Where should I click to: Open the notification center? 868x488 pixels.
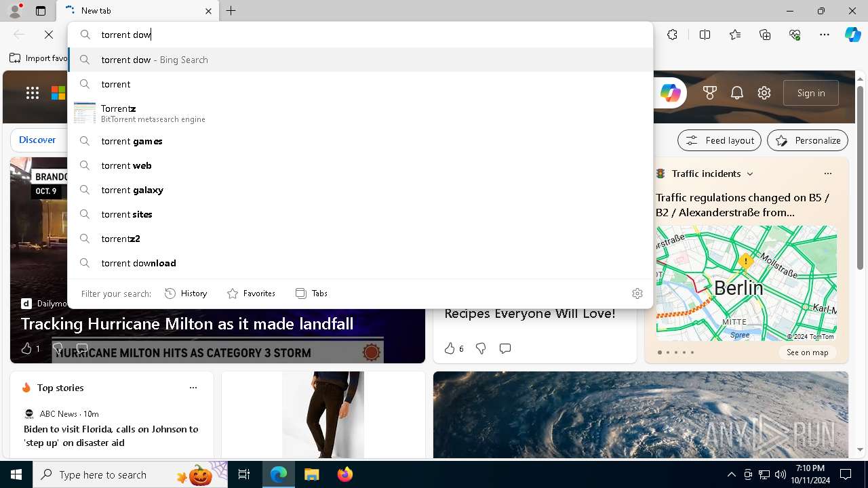(x=846, y=474)
